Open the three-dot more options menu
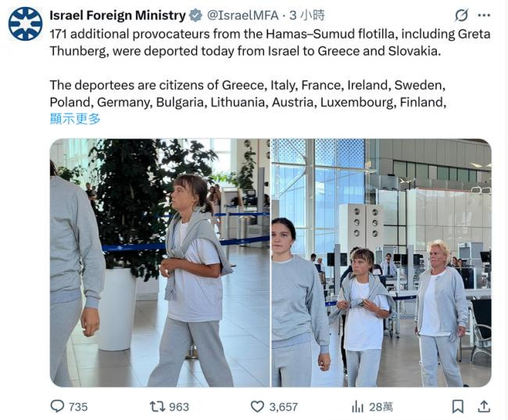This screenshot has width=508, height=420. click(486, 15)
